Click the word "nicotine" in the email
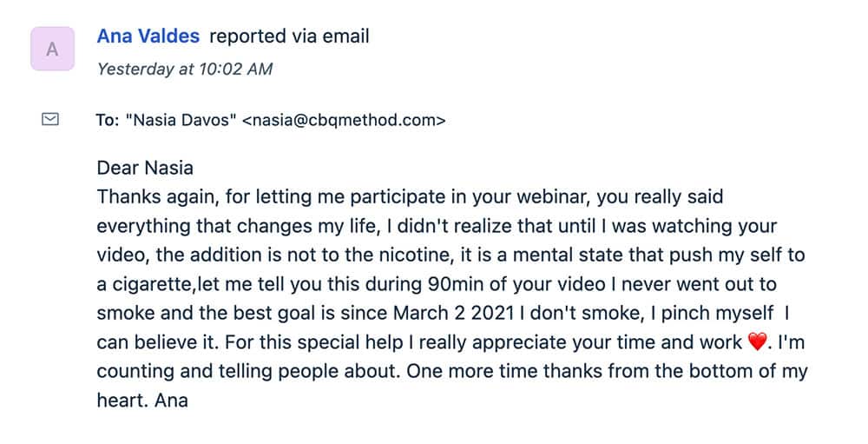The width and height of the screenshot is (868, 444). pyautogui.click(x=454, y=255)
